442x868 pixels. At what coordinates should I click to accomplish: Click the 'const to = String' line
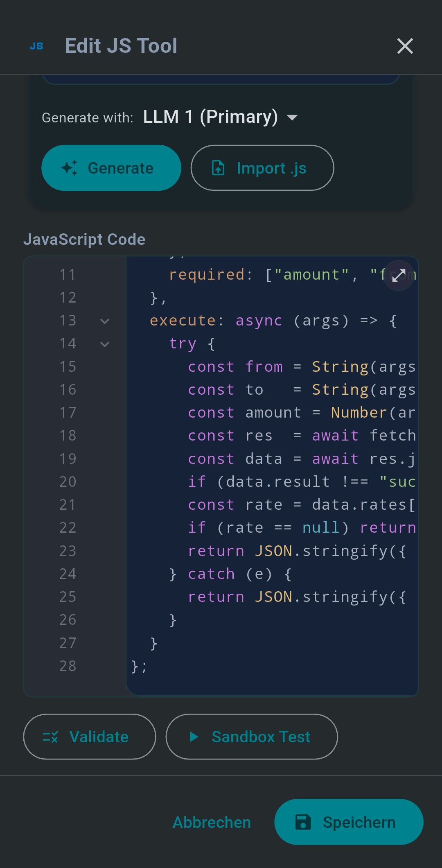302,390
